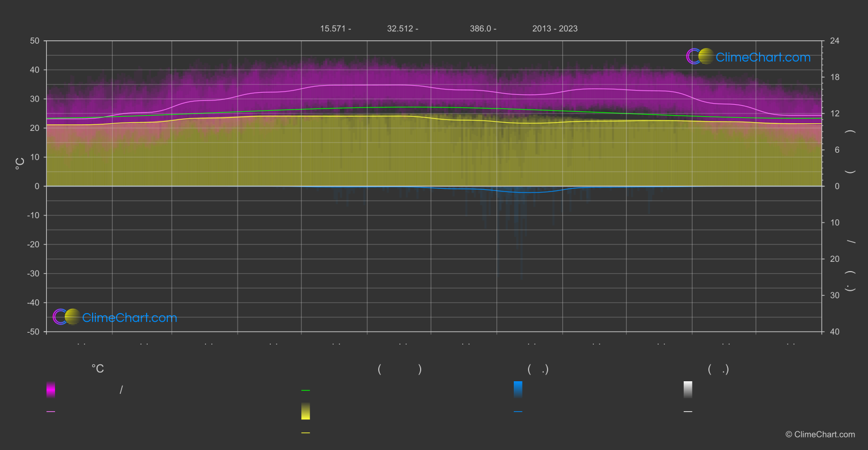Click the °C legend heading
This screenshot has width=868, height=450.
click(x=98, y=369)
